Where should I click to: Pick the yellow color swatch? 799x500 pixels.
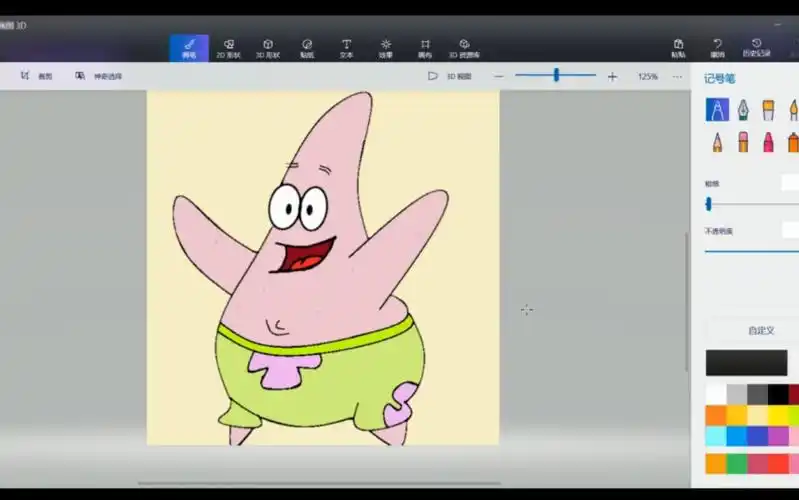pyautogui.click(x=777, y=415)
